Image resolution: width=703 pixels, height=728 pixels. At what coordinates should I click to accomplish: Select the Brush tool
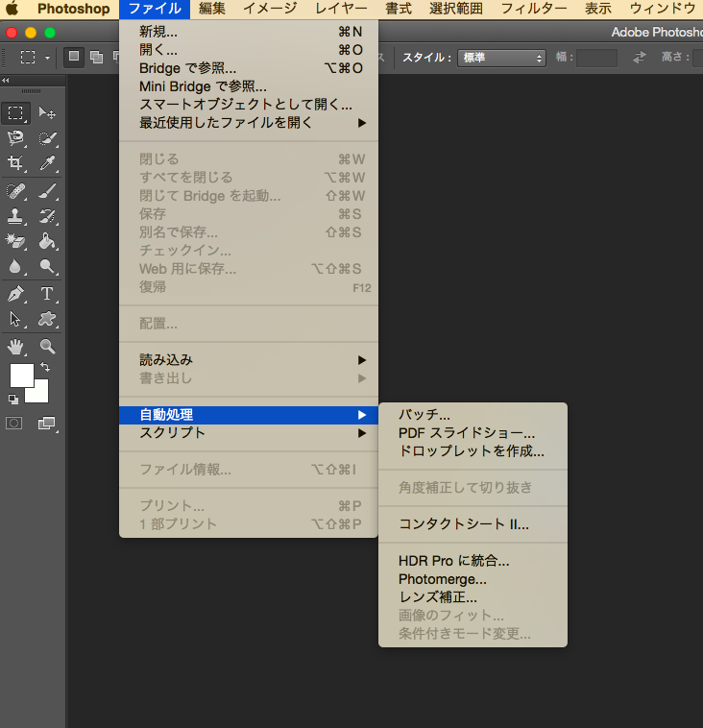pos(47,191)
